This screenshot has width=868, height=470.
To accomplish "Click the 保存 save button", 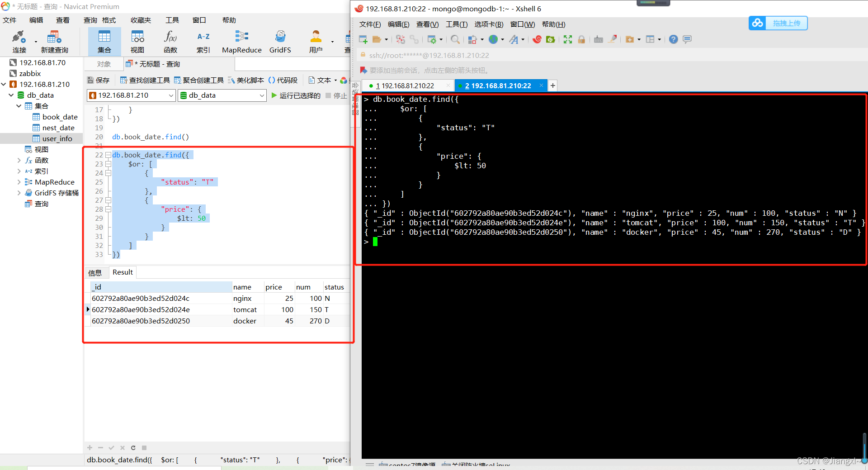I will (x=98, y=80).
